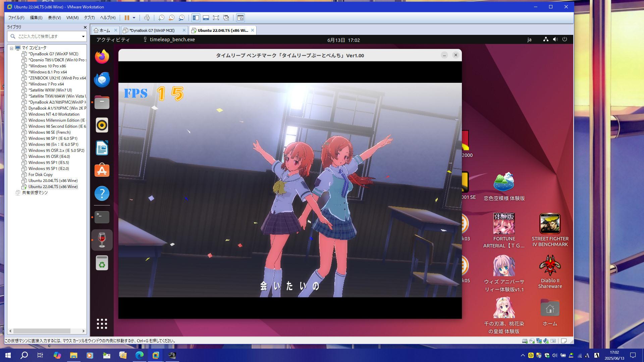Open 恋色空模様 体験版 desktop icon
Viewport: 644px width, 362px height.
click(504, 187)
